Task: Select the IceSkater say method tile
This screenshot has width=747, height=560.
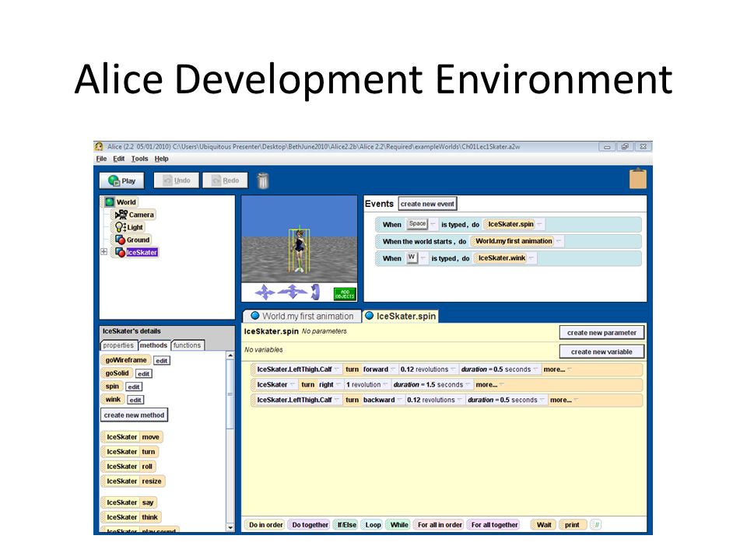Action: [129, 502]
